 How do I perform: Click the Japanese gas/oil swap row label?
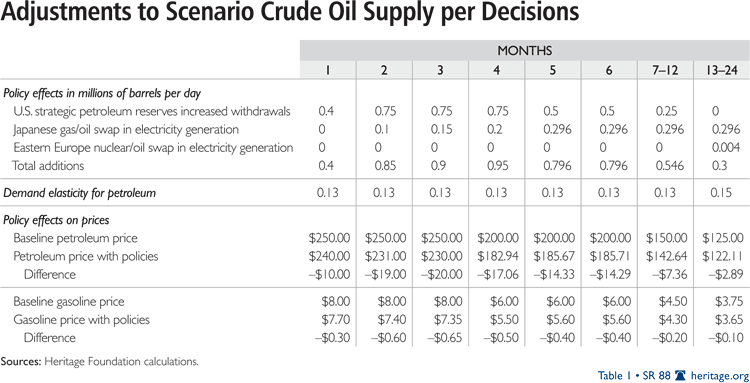[x=126, y=130]
